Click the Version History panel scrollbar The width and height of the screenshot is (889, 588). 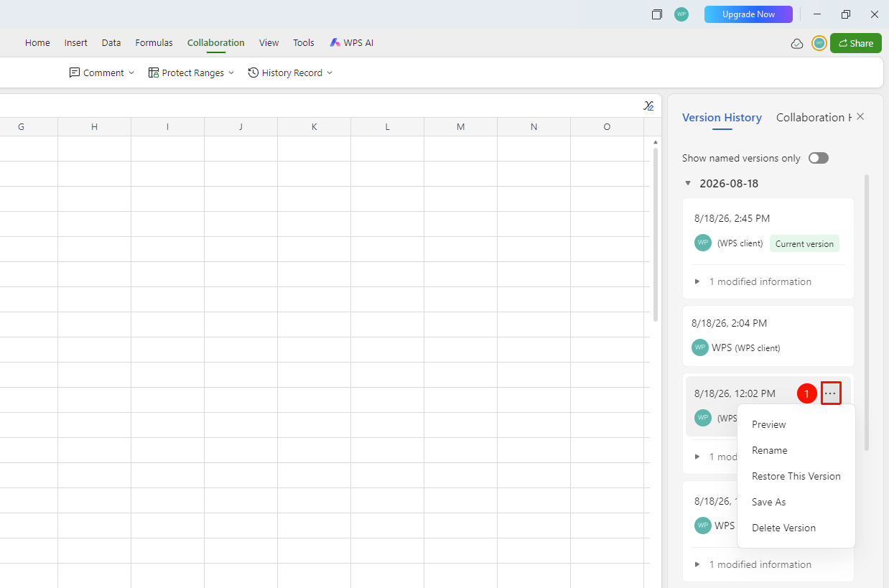(x=867, y=312)
